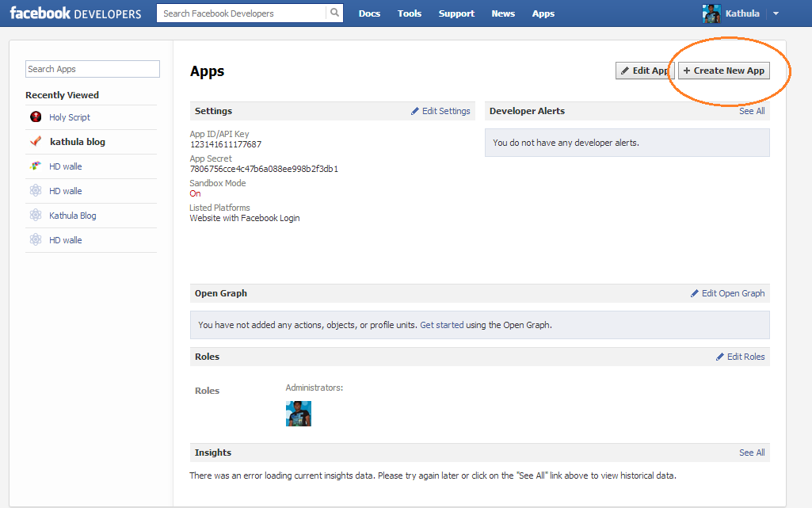Open the account dropdown arrow next to Kathula
This screenshot has width=812, height=508.
tap(773, 13)
